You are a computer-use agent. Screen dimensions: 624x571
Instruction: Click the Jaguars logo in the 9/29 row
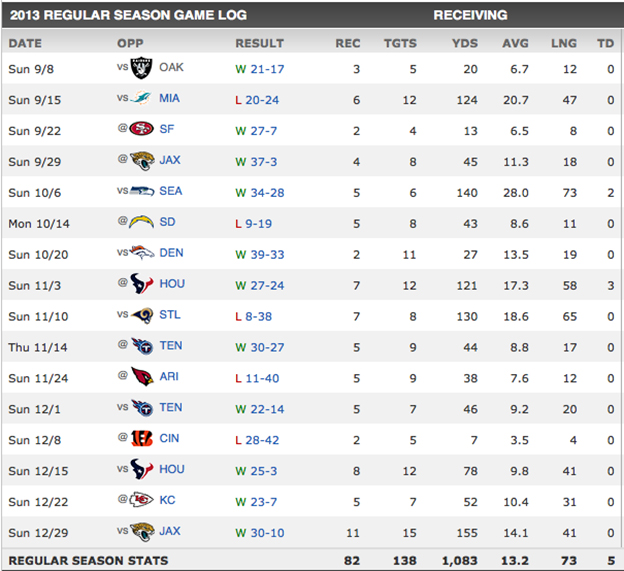142,161
